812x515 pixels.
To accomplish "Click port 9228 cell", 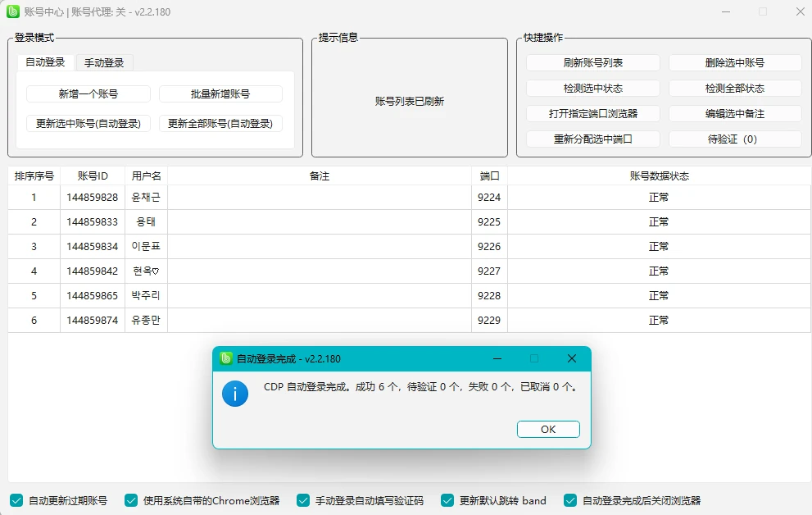I will (x=489, y=296).
